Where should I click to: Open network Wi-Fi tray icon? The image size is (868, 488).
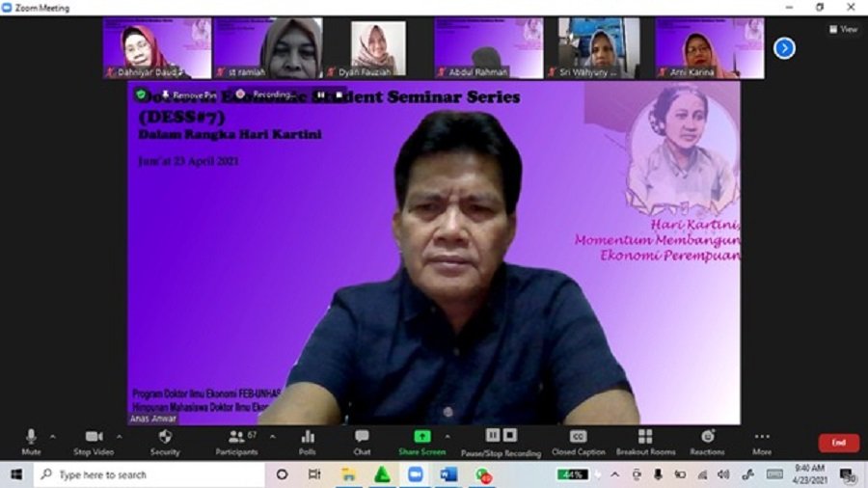coord(702,474)
